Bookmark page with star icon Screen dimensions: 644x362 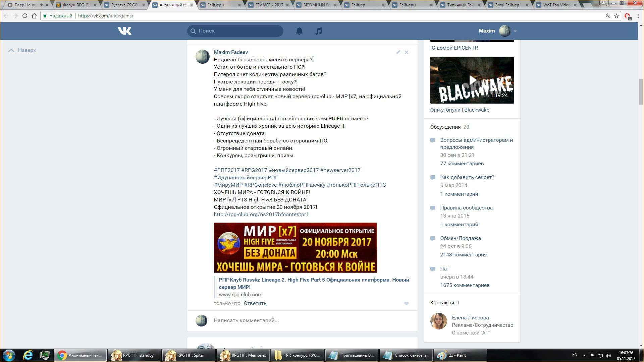616,16
